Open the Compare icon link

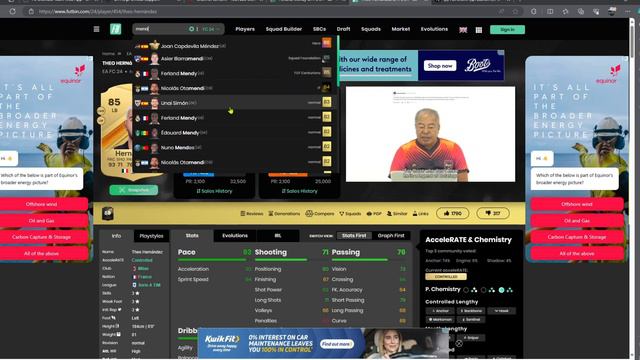[320, 213]
